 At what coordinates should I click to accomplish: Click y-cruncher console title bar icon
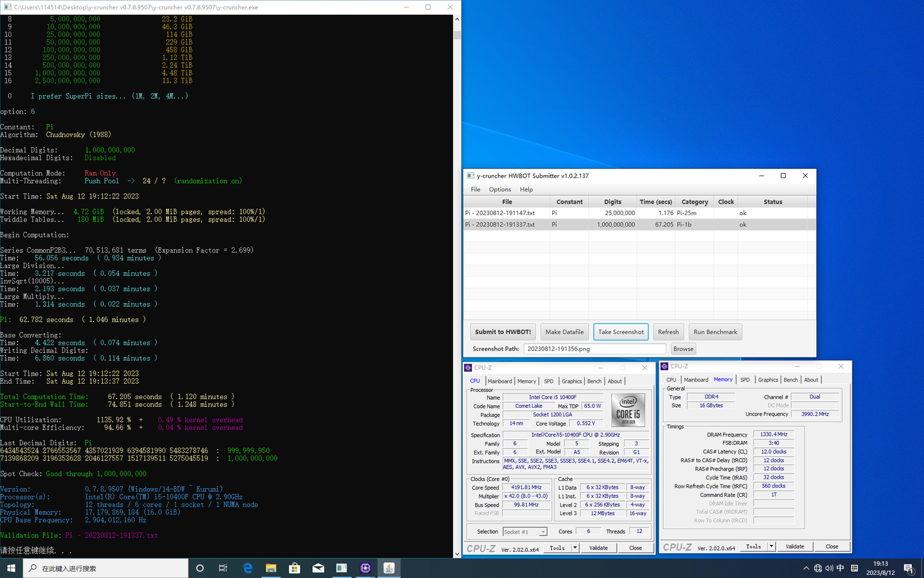pos(7,7)
